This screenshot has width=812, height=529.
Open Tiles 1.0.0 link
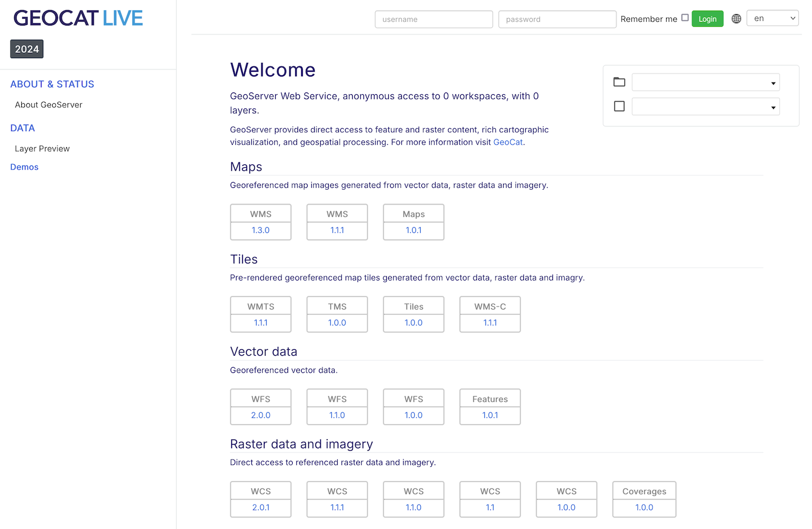(414, 323)
